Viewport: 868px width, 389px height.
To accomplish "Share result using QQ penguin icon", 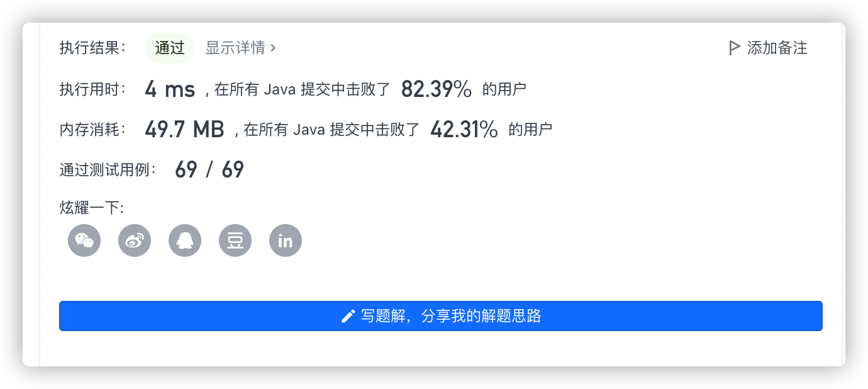I will pyautogui.click(x=185, y=240).
